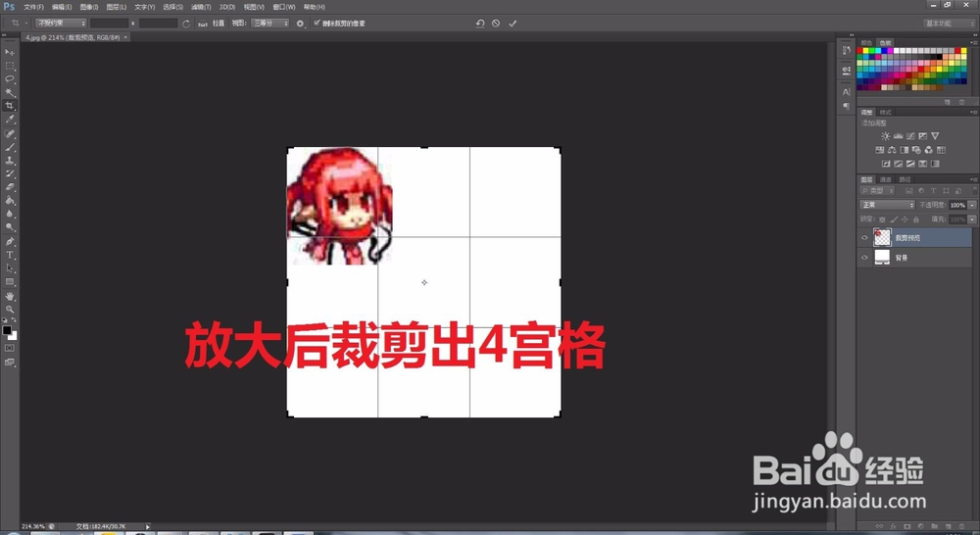This screenshot has height=535, width=980.
Task: Click the 拉直 straighten button
Action: pos(212,24)
